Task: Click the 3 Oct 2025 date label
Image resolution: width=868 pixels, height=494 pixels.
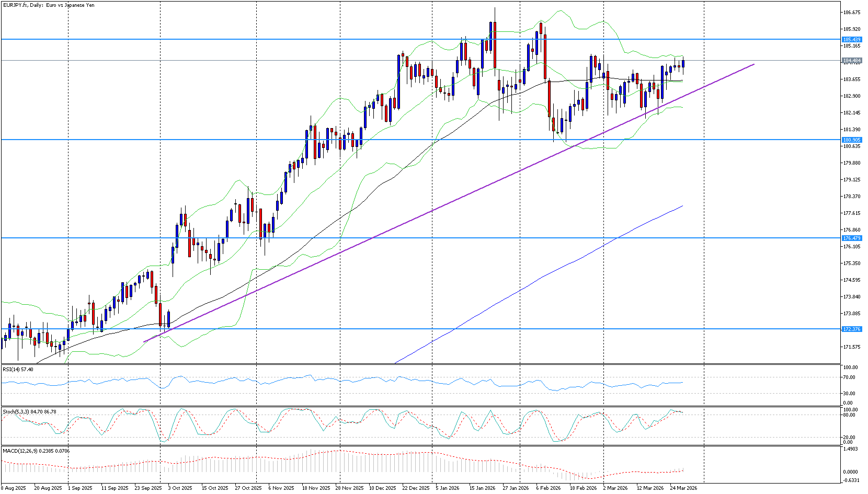Action: coord(180,488)
